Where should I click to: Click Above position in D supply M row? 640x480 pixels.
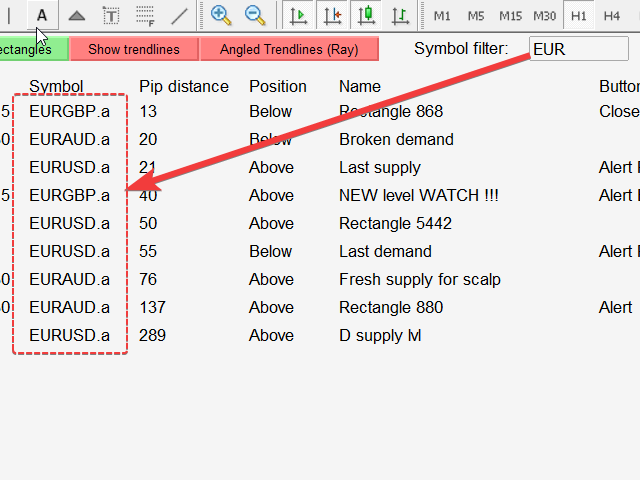coord(271,335)
